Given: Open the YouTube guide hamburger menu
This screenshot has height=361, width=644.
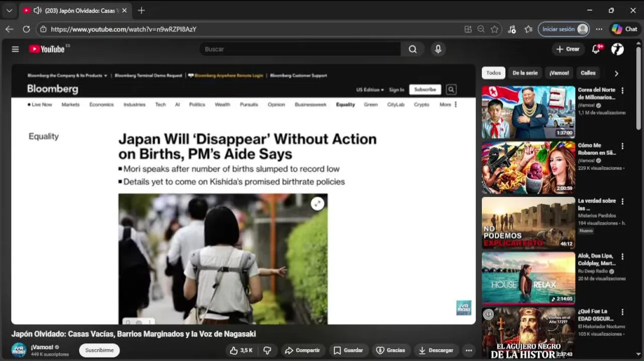Looking at the screenshot, I should click(15, 49).
